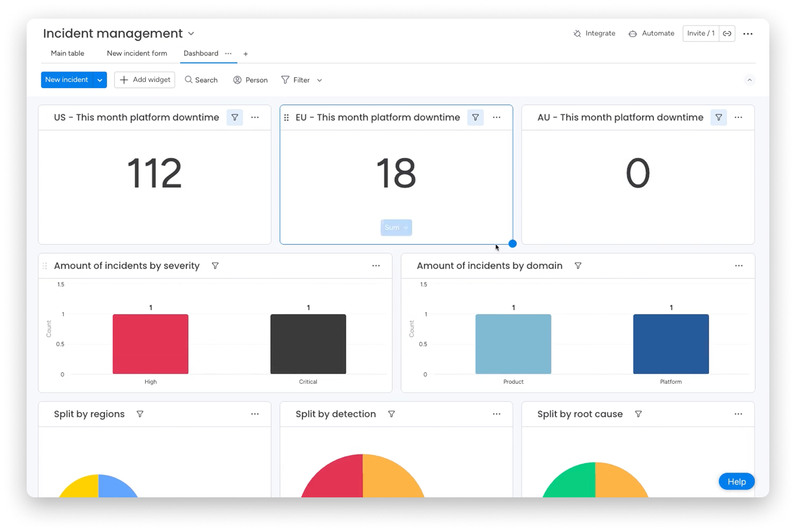Open the Split by regions widget menu
Screen dimensions: 796x532
(x=255, y=414)
